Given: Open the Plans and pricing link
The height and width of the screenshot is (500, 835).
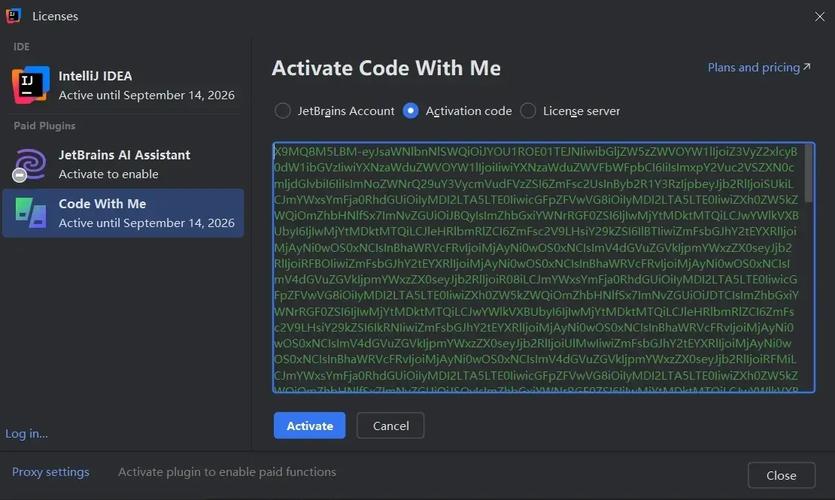Looking at the screenshot, I should coord(753,67).
